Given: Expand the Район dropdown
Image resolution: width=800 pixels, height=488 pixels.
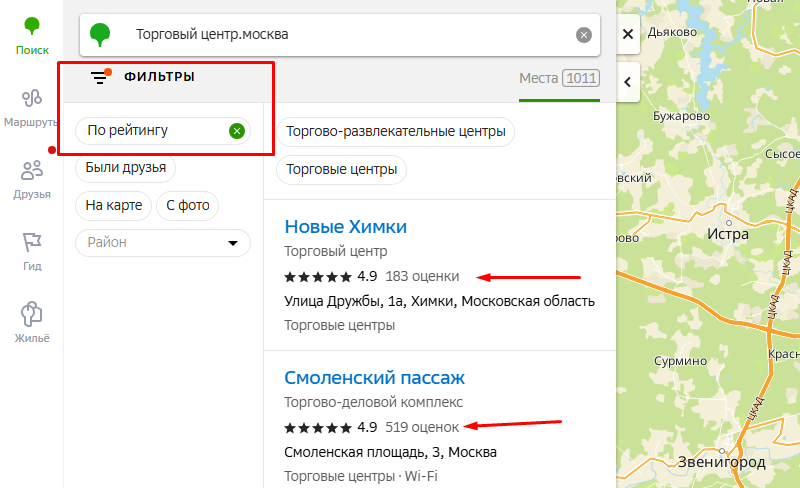Looking at the screenshot, I should tap(163, 242).
